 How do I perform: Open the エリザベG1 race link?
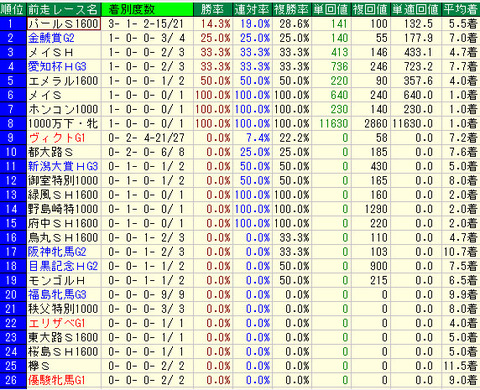[57, 323]
